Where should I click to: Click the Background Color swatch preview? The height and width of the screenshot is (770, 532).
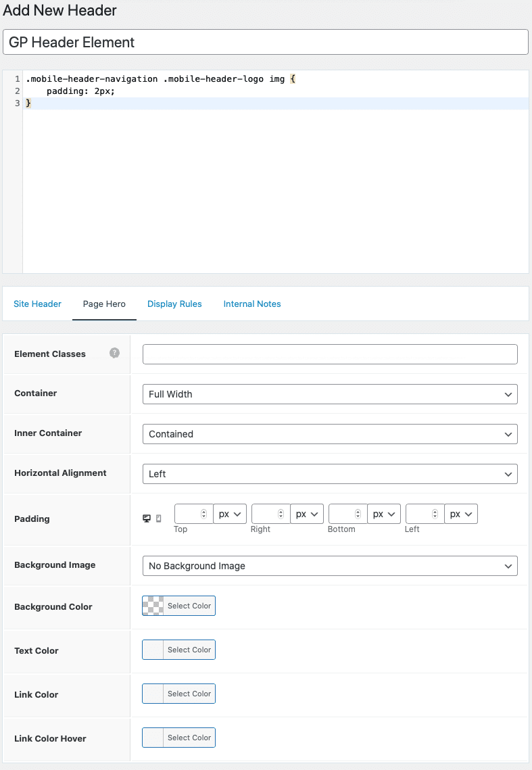click(x=152, y=605)
